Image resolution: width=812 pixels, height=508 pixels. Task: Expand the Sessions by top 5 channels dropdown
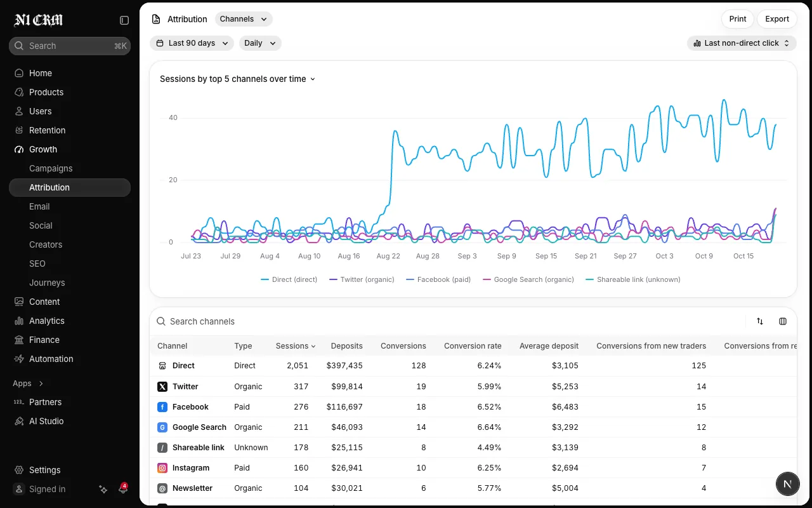click(x=238, y=79)
